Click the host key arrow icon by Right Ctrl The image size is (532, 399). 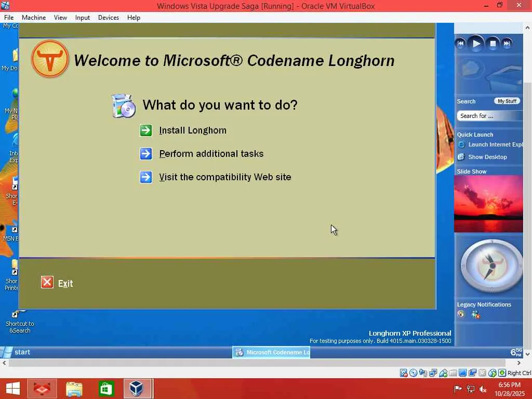(502, 373)
